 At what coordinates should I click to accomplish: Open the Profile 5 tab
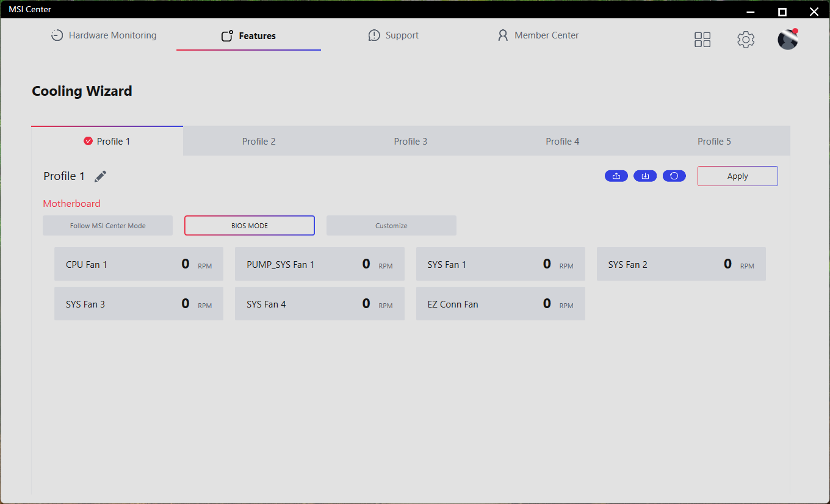(714, 141)
